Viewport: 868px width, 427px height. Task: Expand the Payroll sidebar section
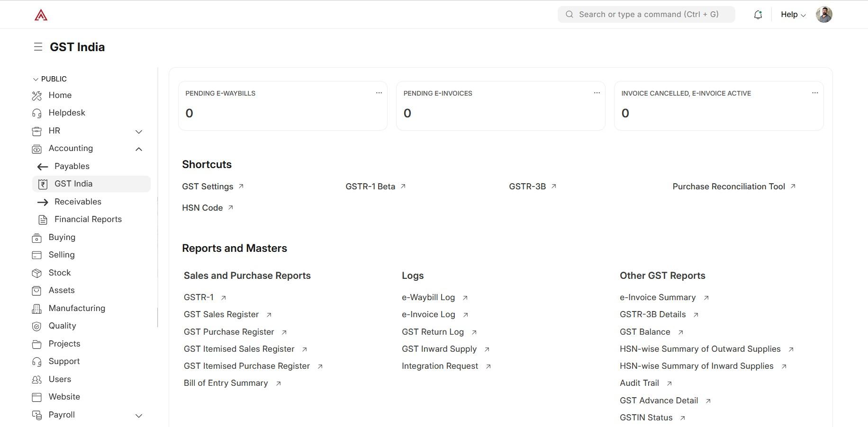(x=139, y=416)
